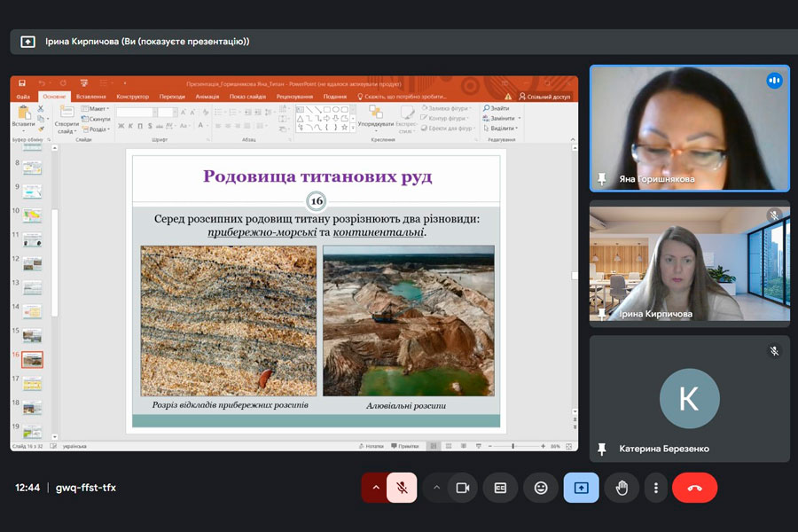Unmute the microphone in Meet
Image resolution: width=798 pixels, height=532 pixels.
pos(402,488)
